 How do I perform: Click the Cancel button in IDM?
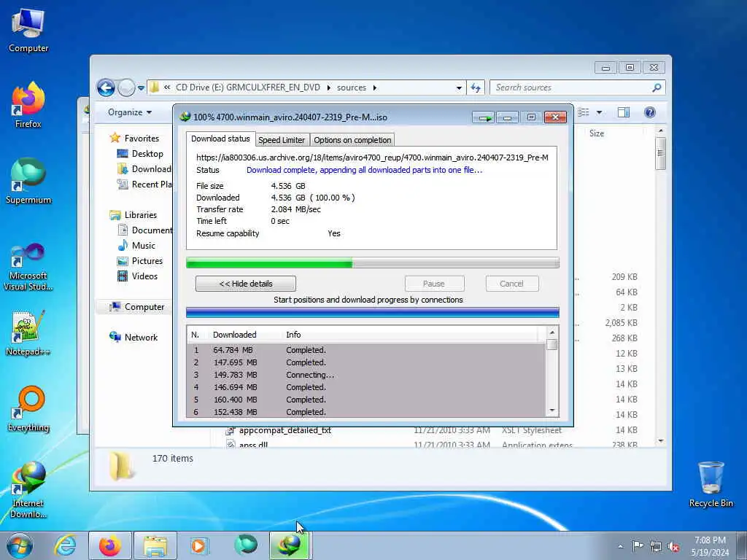(x=511, y=284)
